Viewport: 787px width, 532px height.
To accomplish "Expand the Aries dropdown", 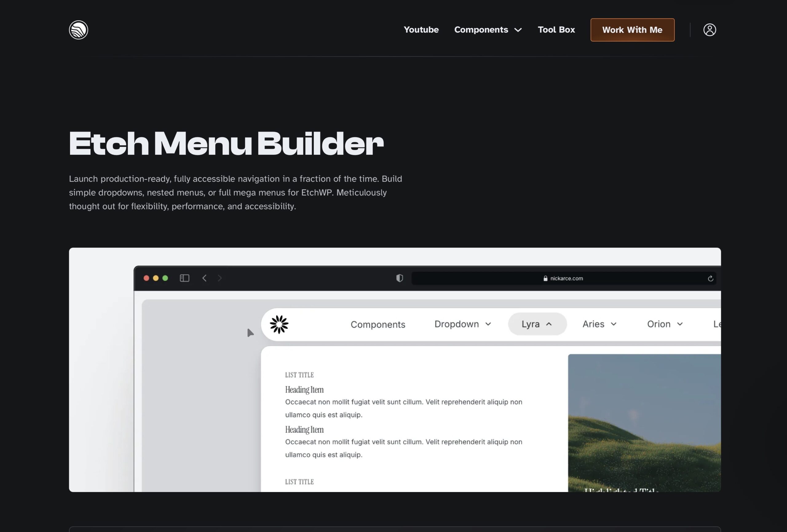I will pyautogui.click(x=599, y=324).
